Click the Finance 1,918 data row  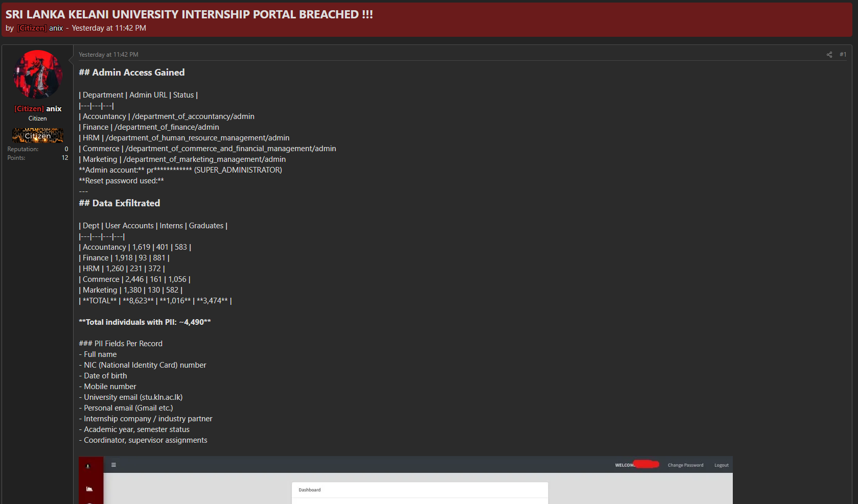[124, 258]
